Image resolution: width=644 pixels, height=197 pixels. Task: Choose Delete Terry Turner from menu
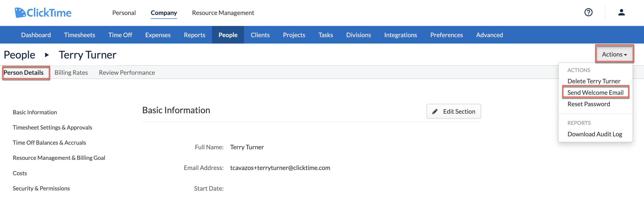tap(594, 81)
